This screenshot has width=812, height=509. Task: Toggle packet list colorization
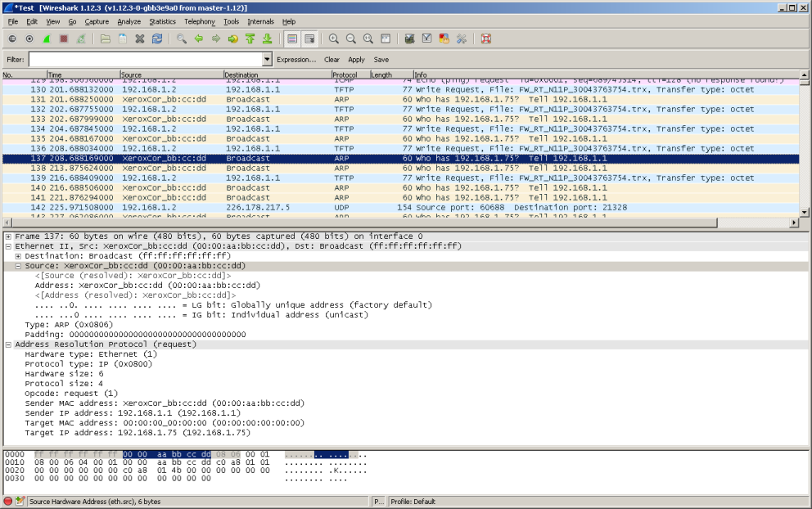click(x=292, y=38)
